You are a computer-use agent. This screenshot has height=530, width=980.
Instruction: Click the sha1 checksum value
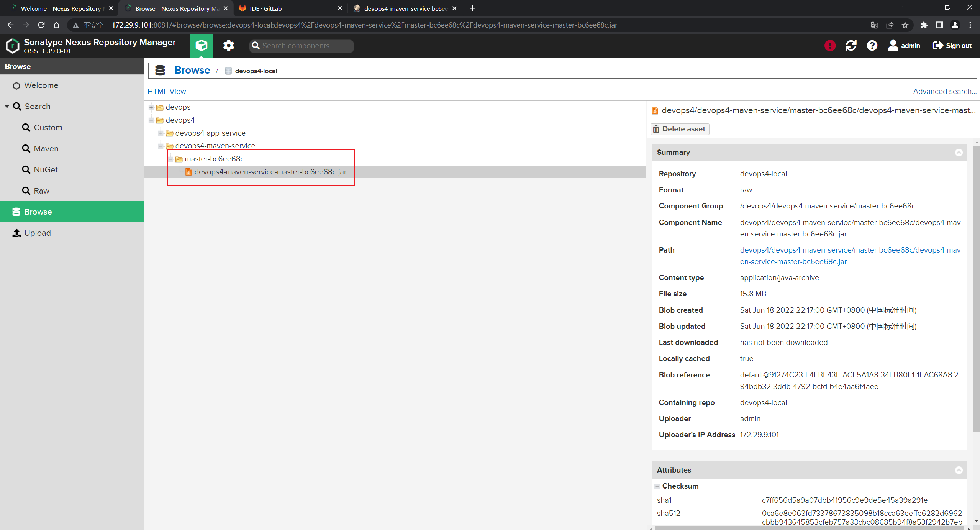[x=844, y=500]
